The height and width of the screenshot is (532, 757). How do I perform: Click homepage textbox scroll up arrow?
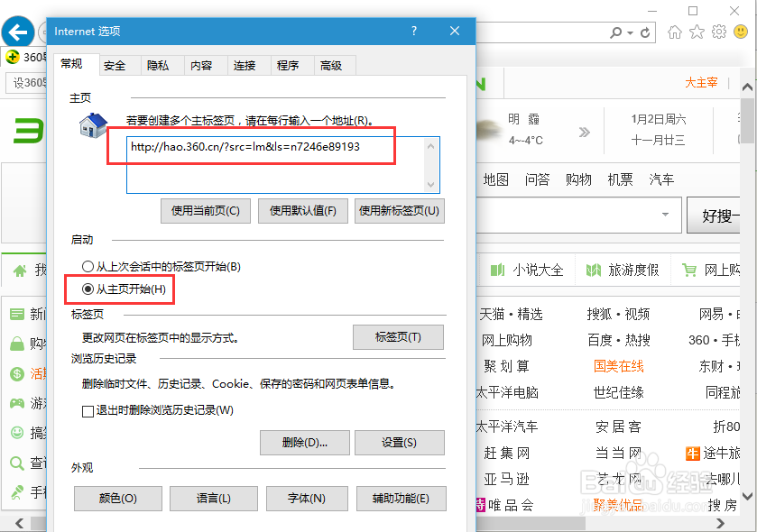431,146
